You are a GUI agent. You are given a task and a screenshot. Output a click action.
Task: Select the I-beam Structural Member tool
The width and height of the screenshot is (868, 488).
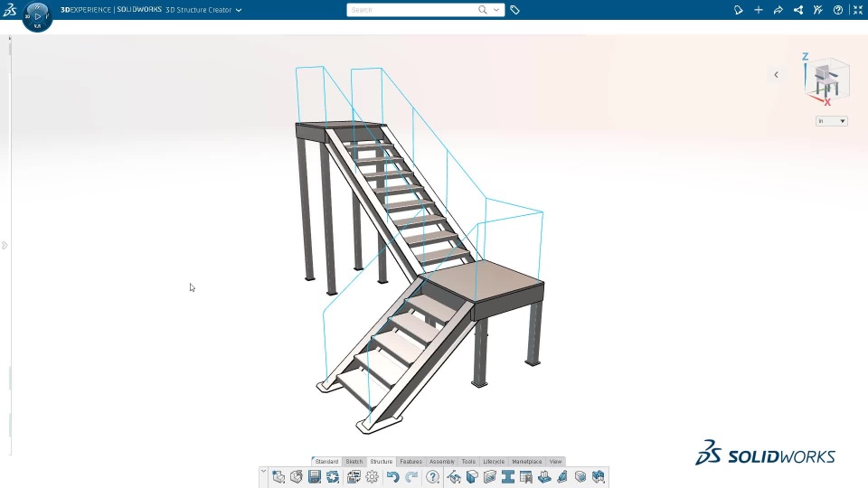click(507, 477)
